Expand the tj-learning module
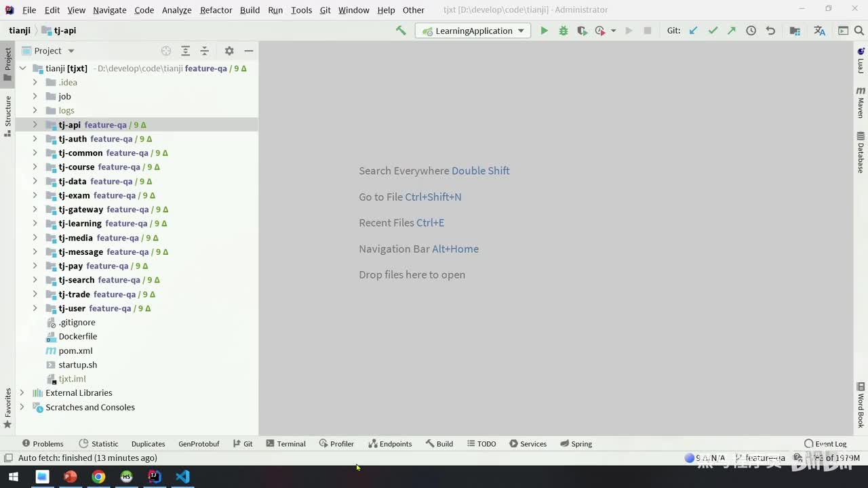868x488 pixels. click(35, 224)
